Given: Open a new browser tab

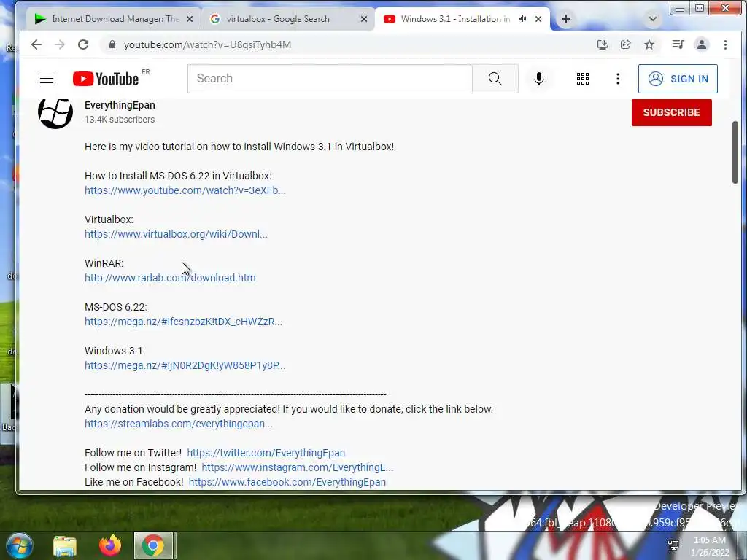Looking at the screenshot, I should (566, 19).
